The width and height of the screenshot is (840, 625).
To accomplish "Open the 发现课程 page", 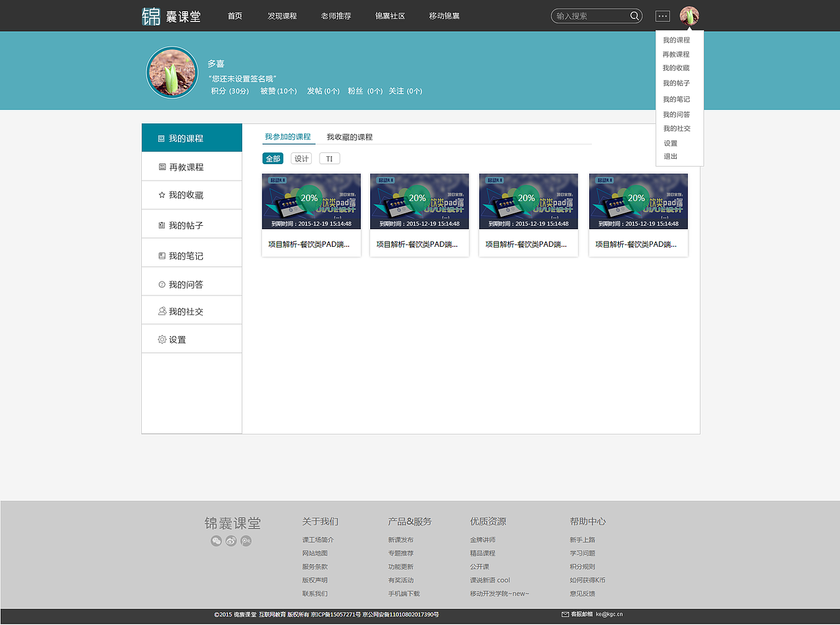I will coord(282,16).
